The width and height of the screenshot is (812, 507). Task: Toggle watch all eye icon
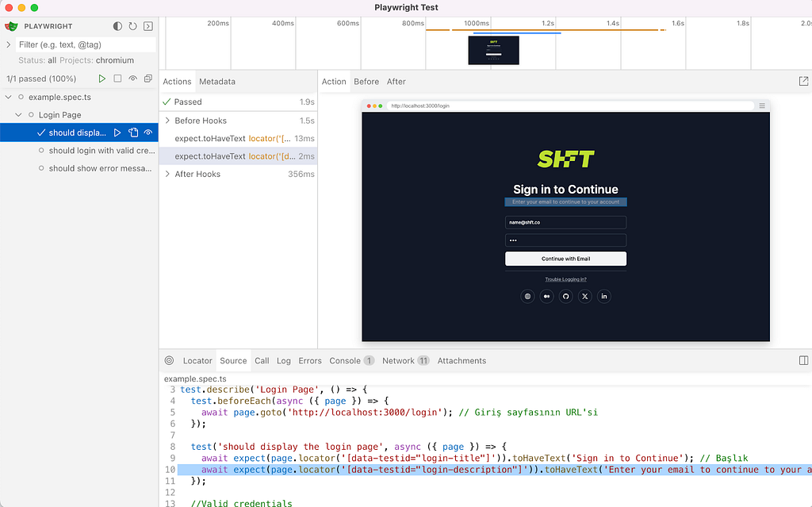[133, 79]
